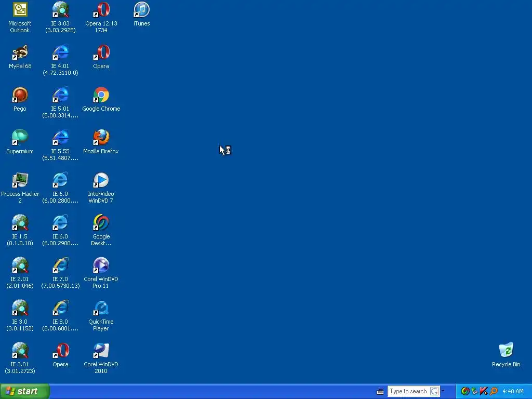Select the IE 5.01 shortcut icon
532x399 pixels.
60,95
